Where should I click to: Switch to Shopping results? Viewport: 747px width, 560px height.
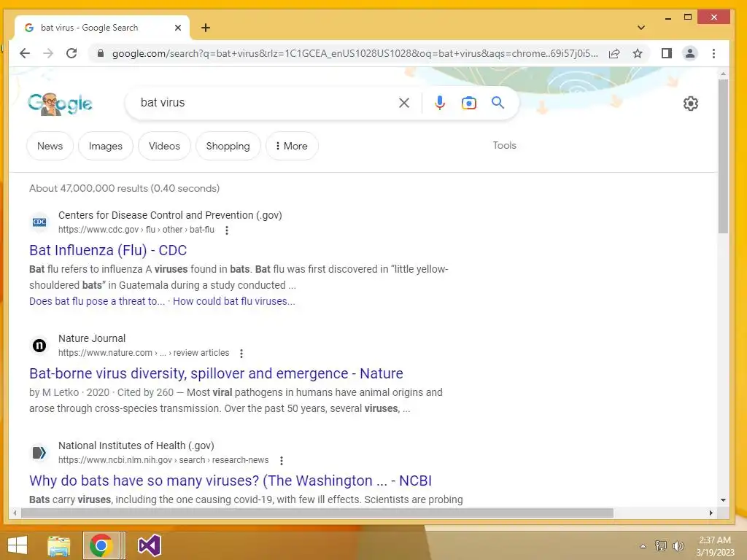[x=228, y=146]
